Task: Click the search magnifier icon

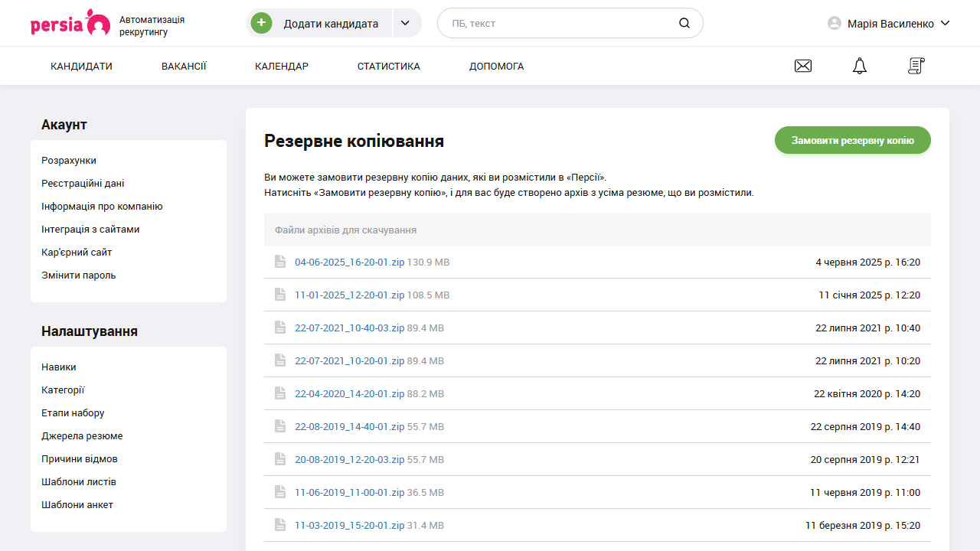Action: pos(684,24)
